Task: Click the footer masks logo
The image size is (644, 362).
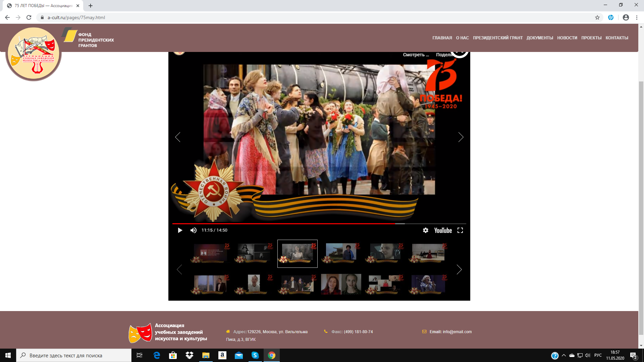Action: pyautogui.click(x=140, y=333)
